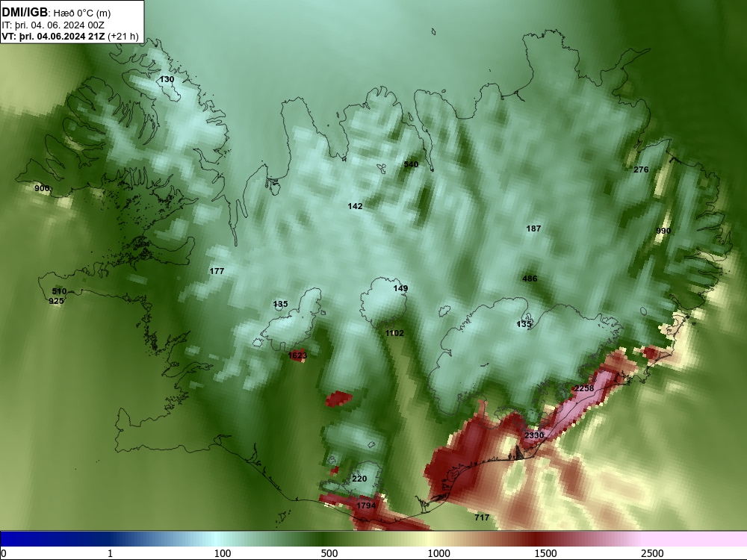Click the map value 187
Viewport: 747px width, 560px height.
[x=533, y=228]
